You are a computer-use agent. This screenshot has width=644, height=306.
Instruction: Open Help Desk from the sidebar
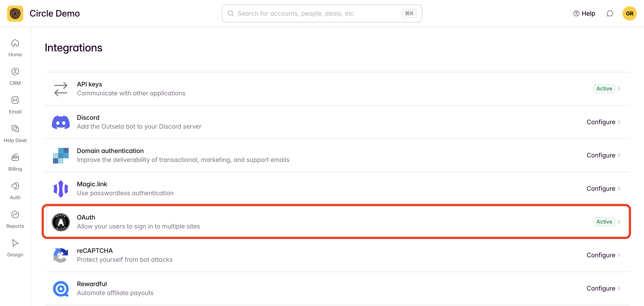tap(15, 133)
